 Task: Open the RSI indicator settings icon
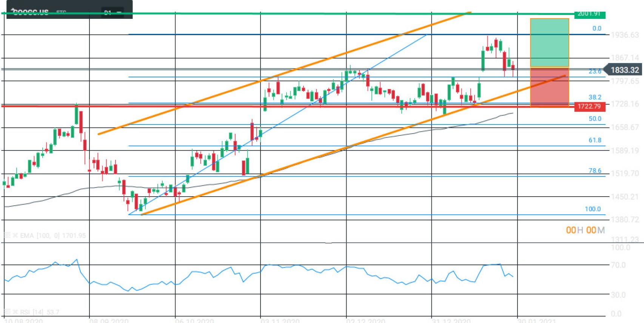coord(7,312)
